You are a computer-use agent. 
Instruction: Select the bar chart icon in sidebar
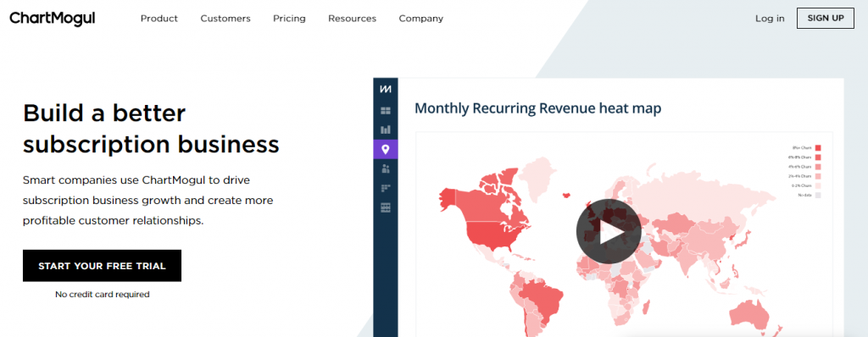[386, 130]
